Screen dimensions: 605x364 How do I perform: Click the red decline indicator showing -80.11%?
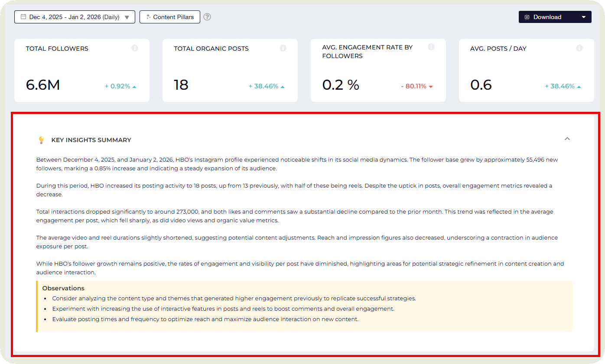coord(416,87)
